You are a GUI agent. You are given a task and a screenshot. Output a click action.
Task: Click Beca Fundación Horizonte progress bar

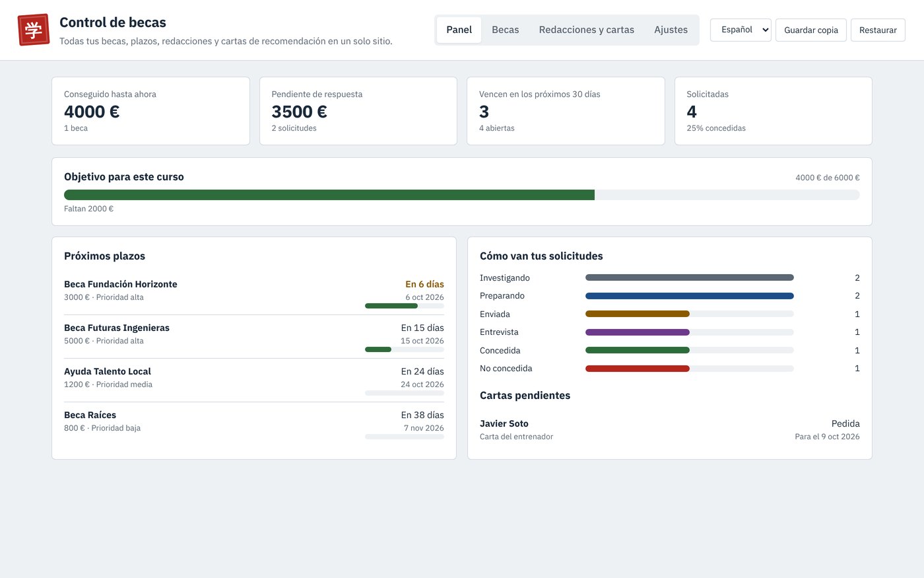(404, 306)
